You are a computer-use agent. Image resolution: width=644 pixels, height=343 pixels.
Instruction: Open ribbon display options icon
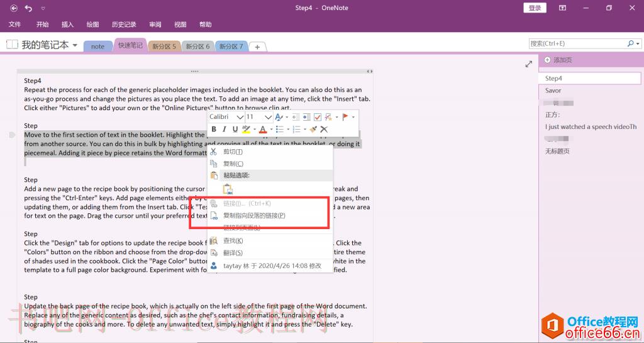point(563,8)
